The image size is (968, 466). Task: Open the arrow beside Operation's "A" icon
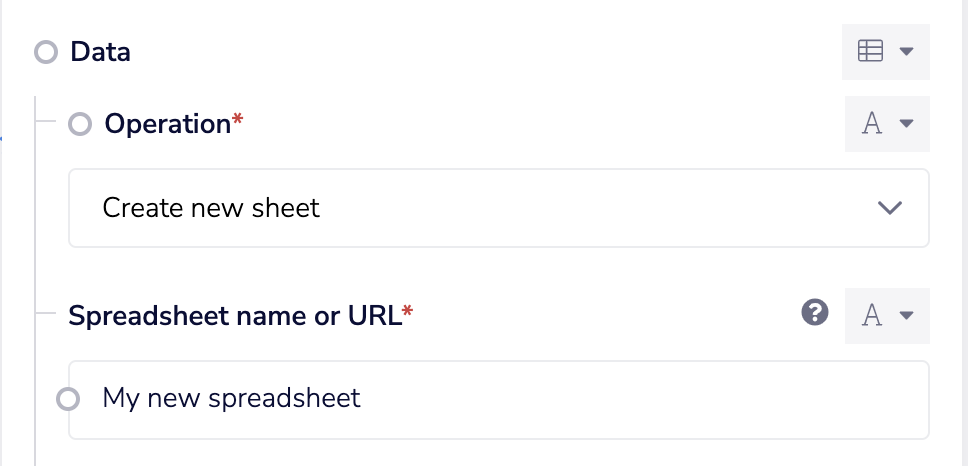pos(907,124)
